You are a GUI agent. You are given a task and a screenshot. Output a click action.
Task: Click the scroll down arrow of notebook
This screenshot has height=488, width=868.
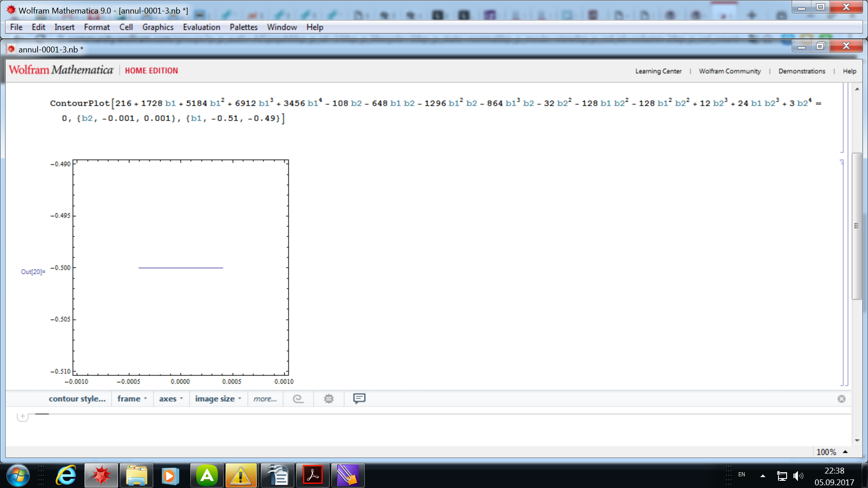click(x=857, y=440)
